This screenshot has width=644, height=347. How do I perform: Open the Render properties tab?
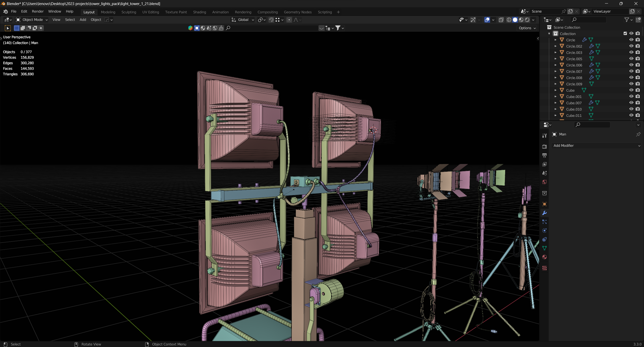[x=544, y=147]
